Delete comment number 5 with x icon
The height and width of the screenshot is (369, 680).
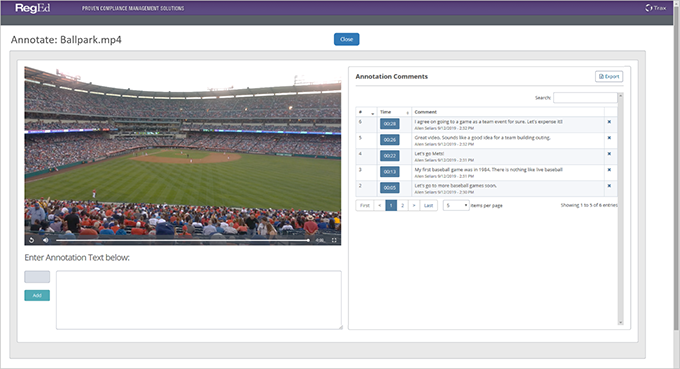609,138
